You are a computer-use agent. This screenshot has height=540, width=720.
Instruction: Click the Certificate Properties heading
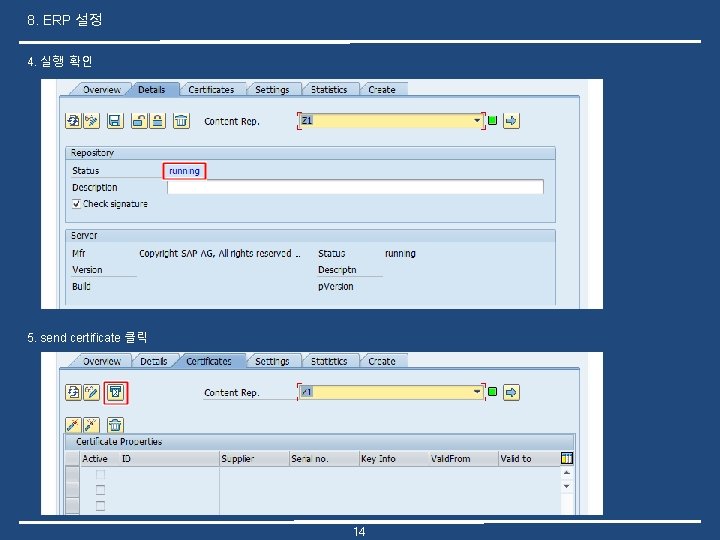(x=119, y=441)
